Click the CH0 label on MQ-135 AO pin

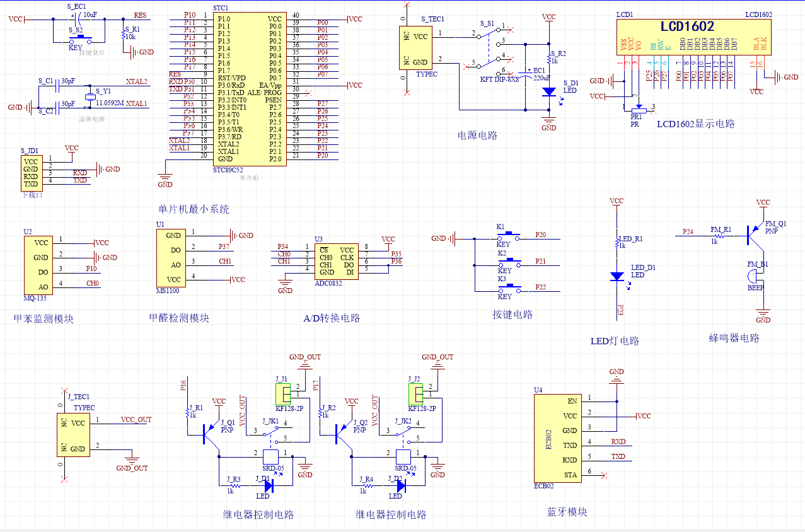(93, 284)
